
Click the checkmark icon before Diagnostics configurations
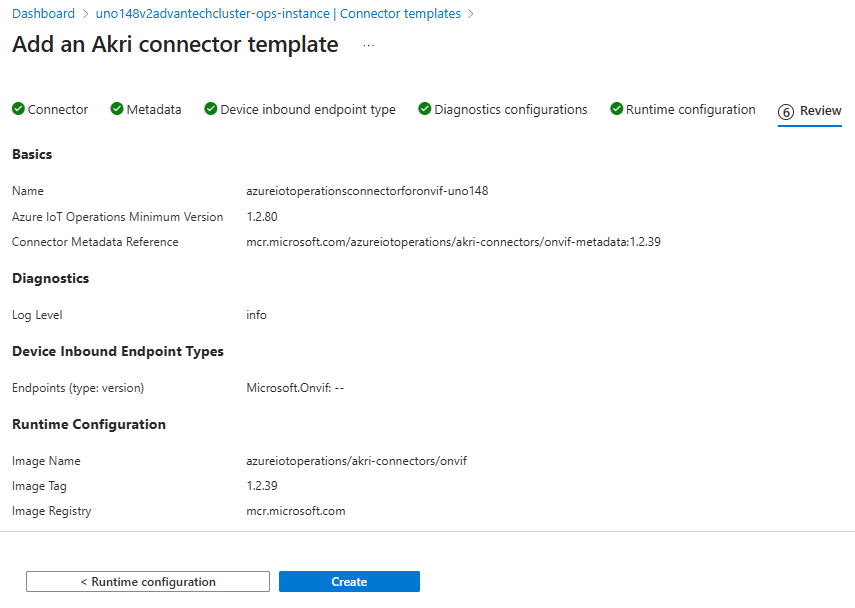[x=425, y=110]
